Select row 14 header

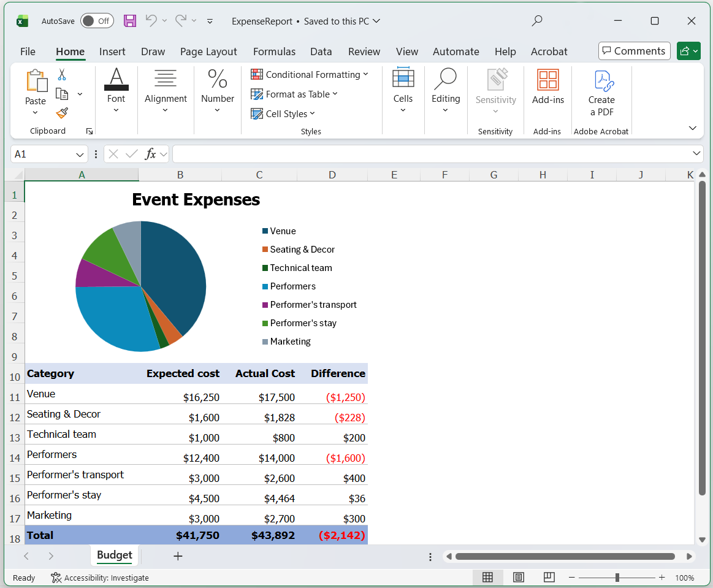(15, 455)
